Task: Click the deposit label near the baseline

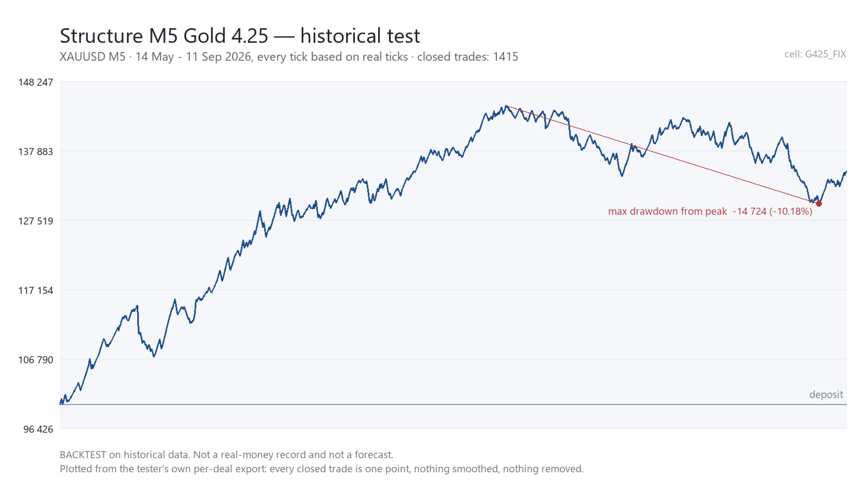Action: (826, 395)
